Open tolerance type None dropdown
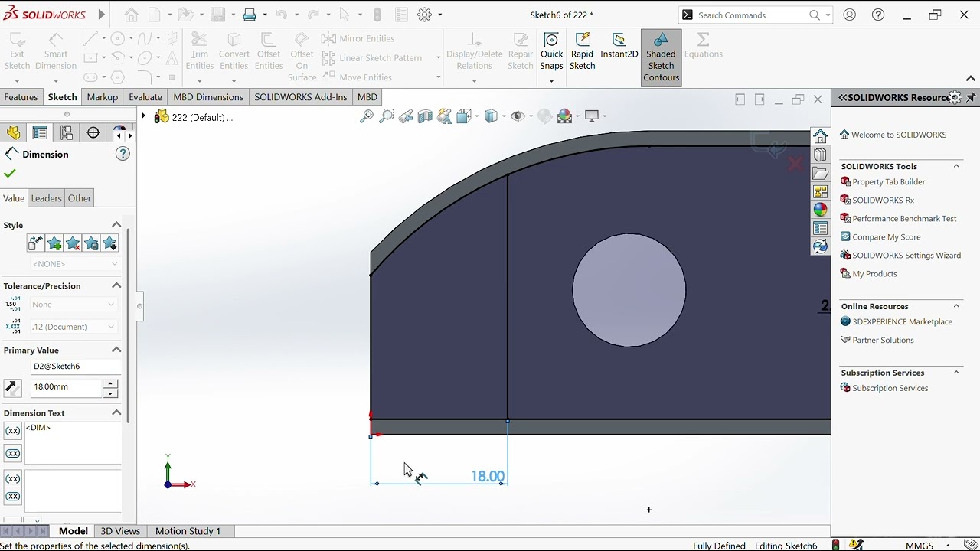980x551 pixels. click(x=73, y=305)
